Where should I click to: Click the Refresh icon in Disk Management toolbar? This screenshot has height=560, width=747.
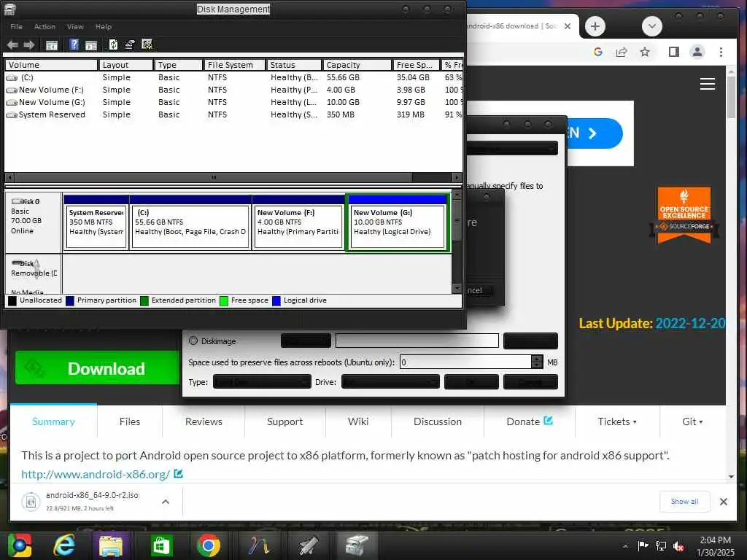[113, 44]
